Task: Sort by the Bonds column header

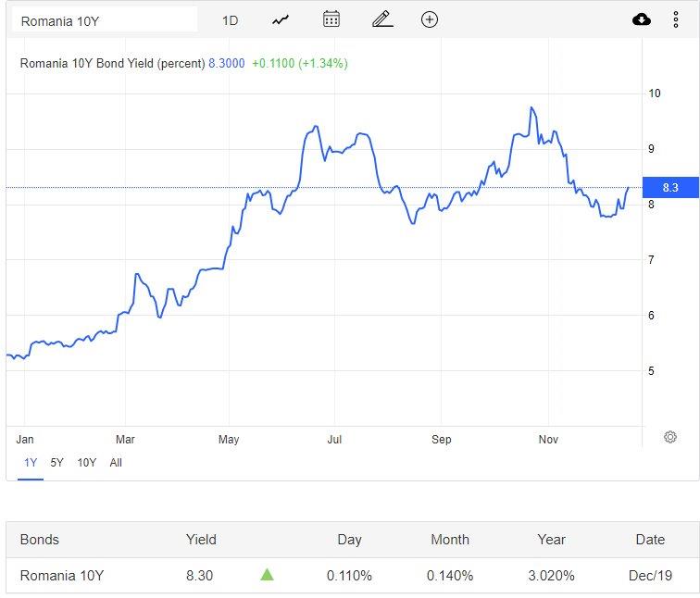Action: pos(39,540)
